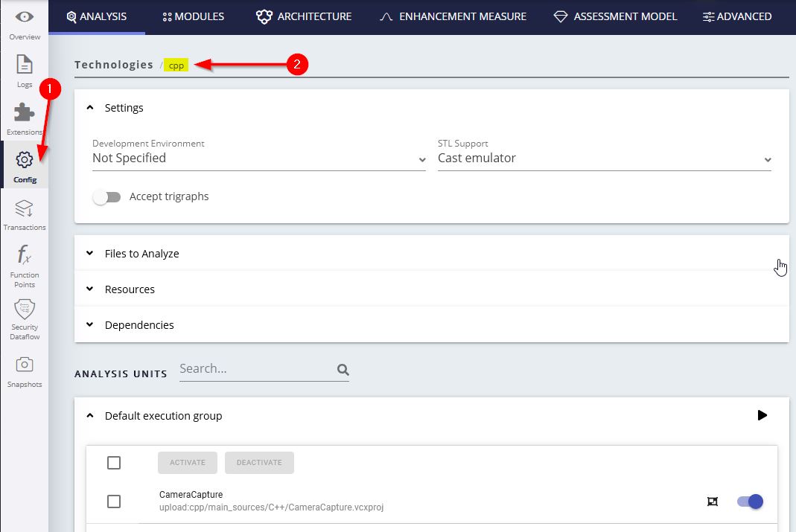
Task: Enable the Accept trigraphs switch
Action: [106, 197]
